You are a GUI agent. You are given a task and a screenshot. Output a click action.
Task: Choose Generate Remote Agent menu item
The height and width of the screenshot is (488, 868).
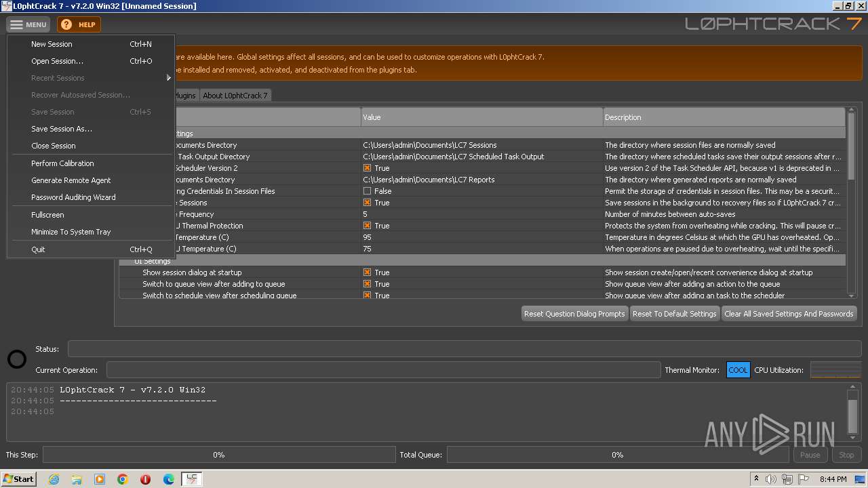point(91,180)
